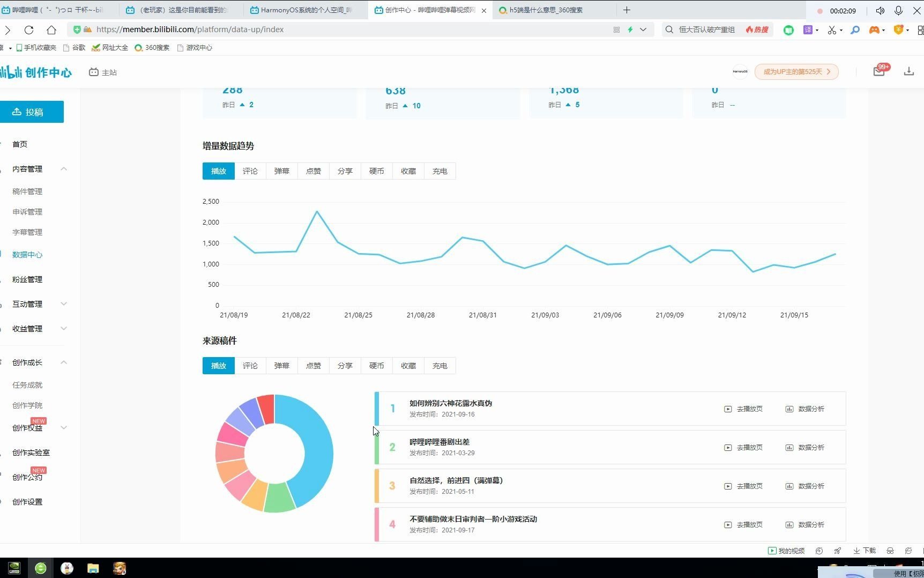Switch to HarmonyOS系统的个人空间 tab
The width and height of the screenshot is (924, 578).
point(305,10)
